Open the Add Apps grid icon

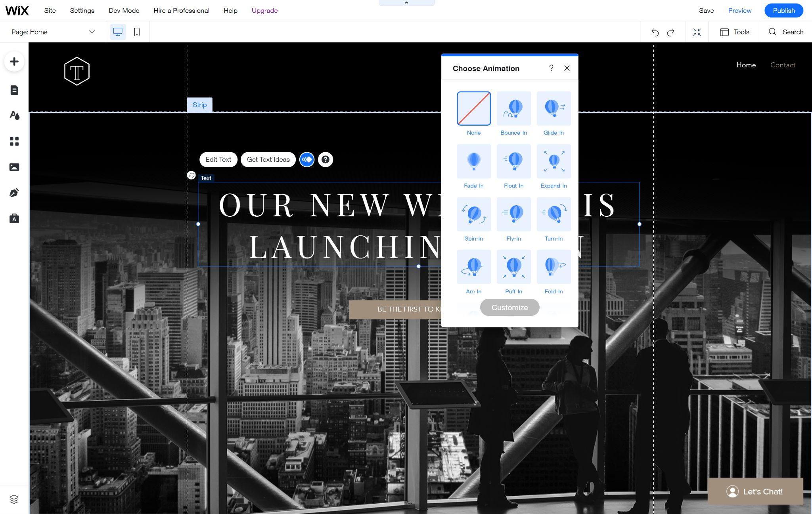(14, 141)
